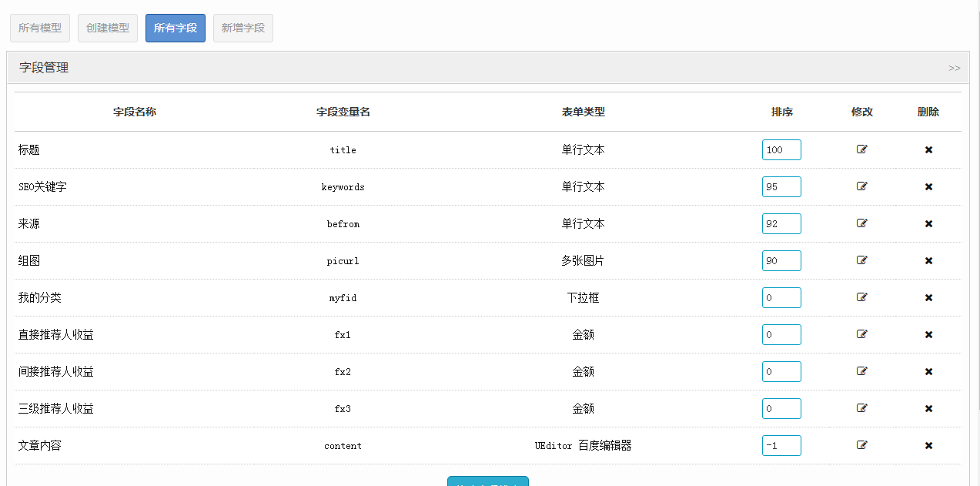Select sort input for 文章内容 row
The width and height of the screenshot is (980, 486).
point(781,445)
